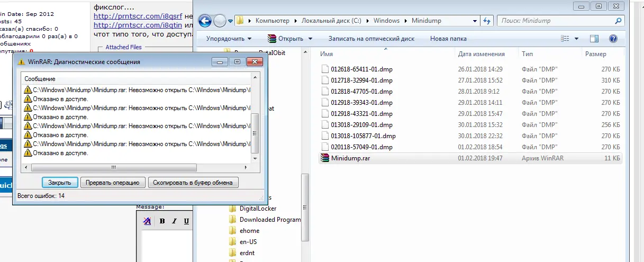Open recent locations dropdown next to Forward arrow
Viewport: 644px width, 262px height.
pos(230,22)
